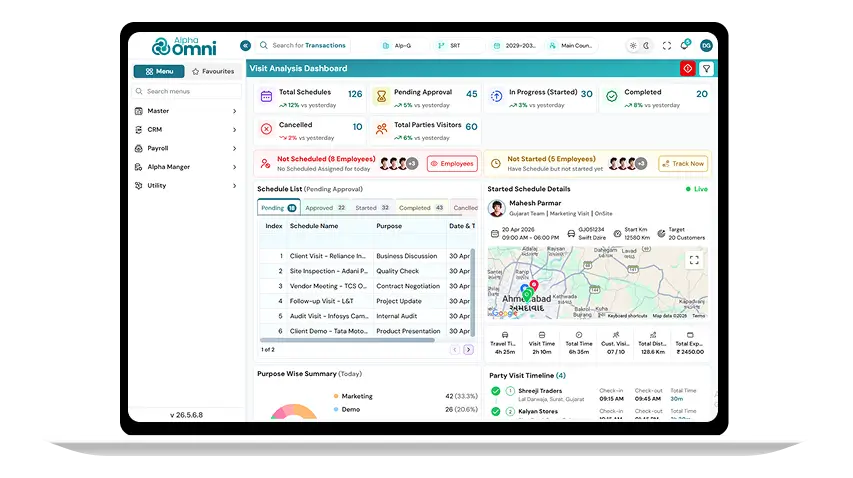Click the Not Started clock icon
853x478 pixels.
[x=496, y=163]
